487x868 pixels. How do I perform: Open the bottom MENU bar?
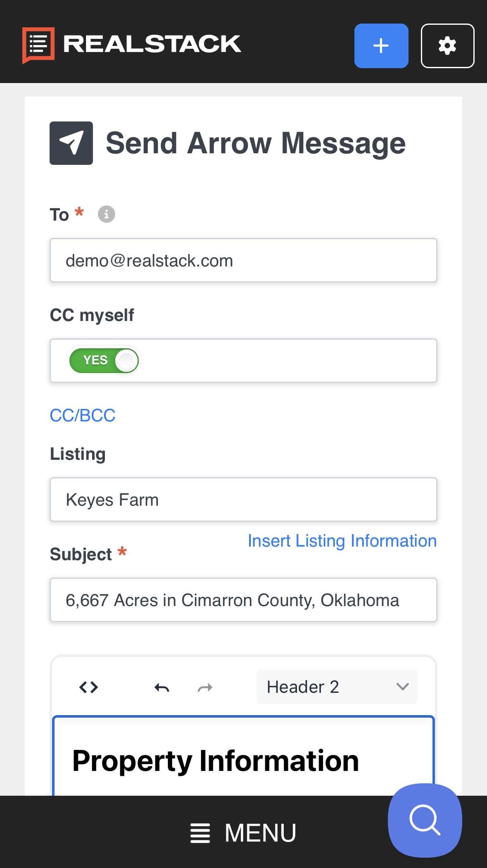(260, 833)
